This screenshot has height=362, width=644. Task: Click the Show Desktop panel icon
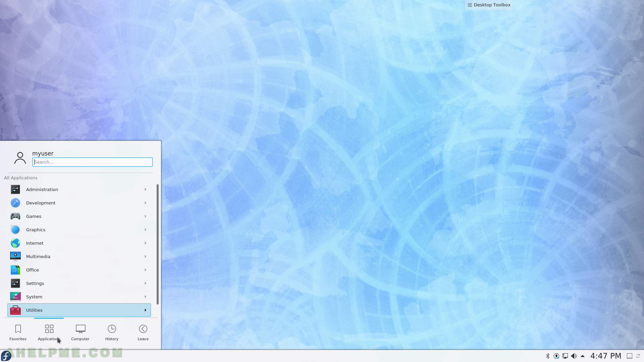[630, 356]
